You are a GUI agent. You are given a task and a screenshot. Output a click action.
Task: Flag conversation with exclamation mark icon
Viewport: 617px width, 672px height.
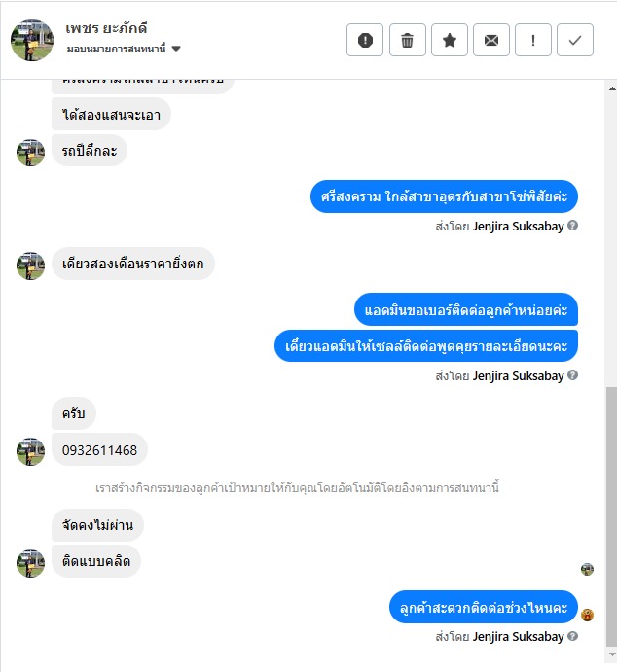[533, 40]
